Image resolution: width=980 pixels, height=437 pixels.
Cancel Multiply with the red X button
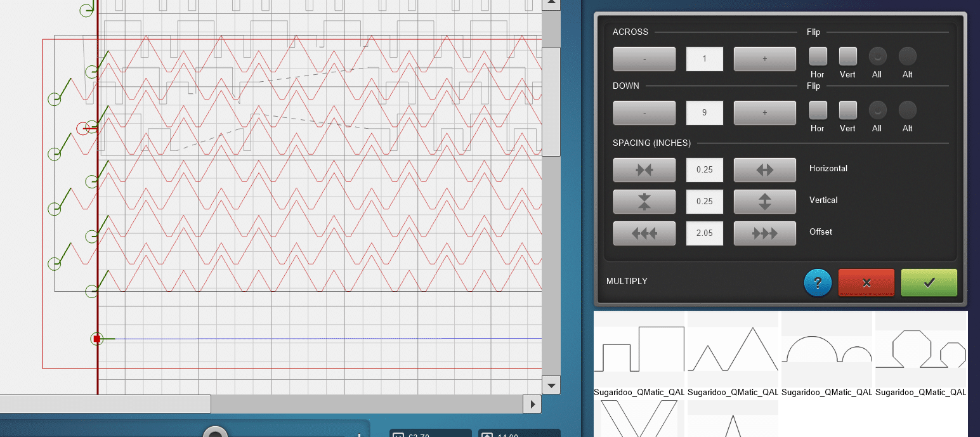[x=866, y=283]
